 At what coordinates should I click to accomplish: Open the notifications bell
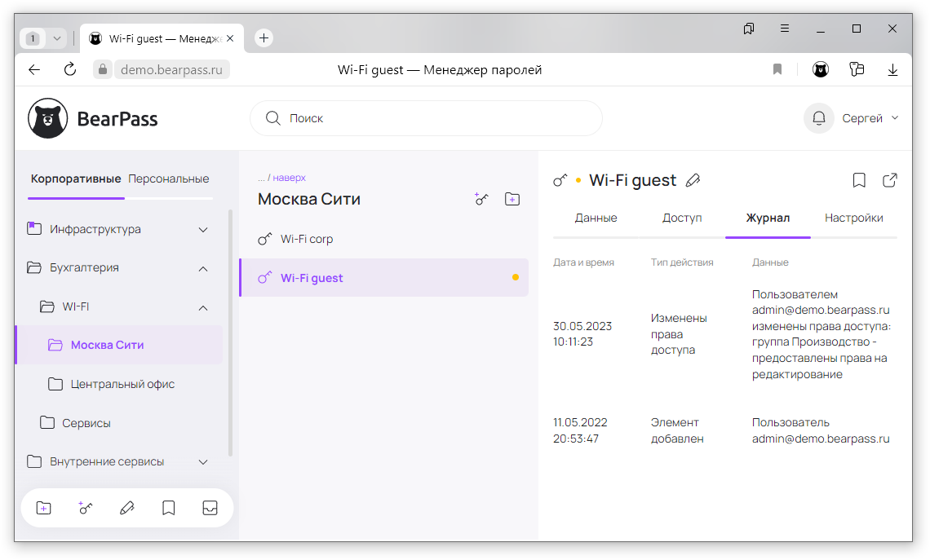tap(818, 118)
